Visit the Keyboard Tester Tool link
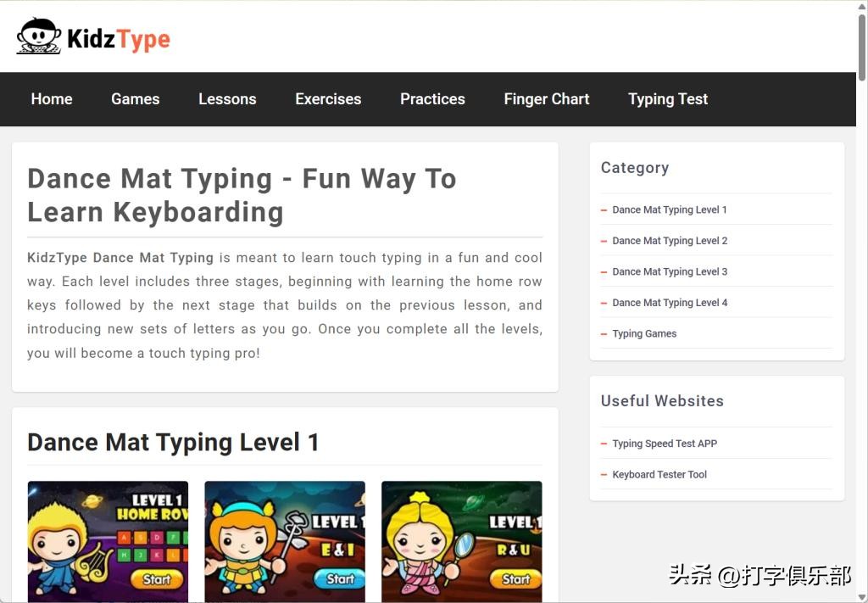Viewport: 868px width, 603px height. [659, 475]
